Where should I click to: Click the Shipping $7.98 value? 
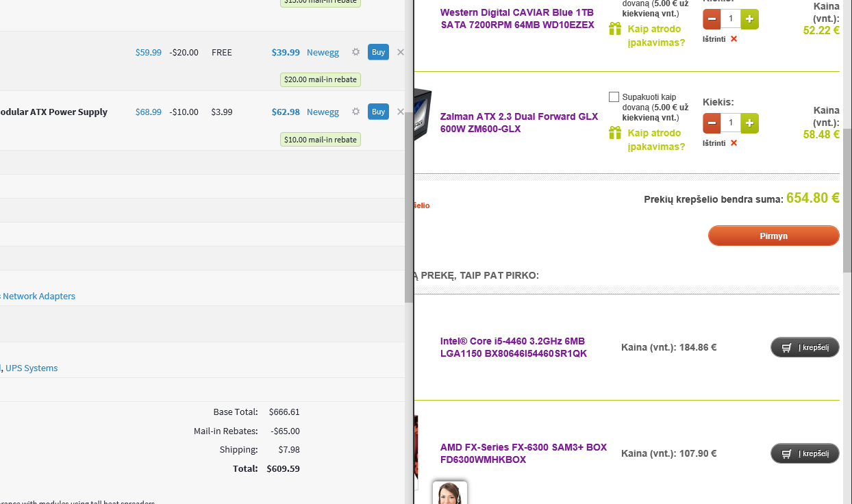pos(290,450)
